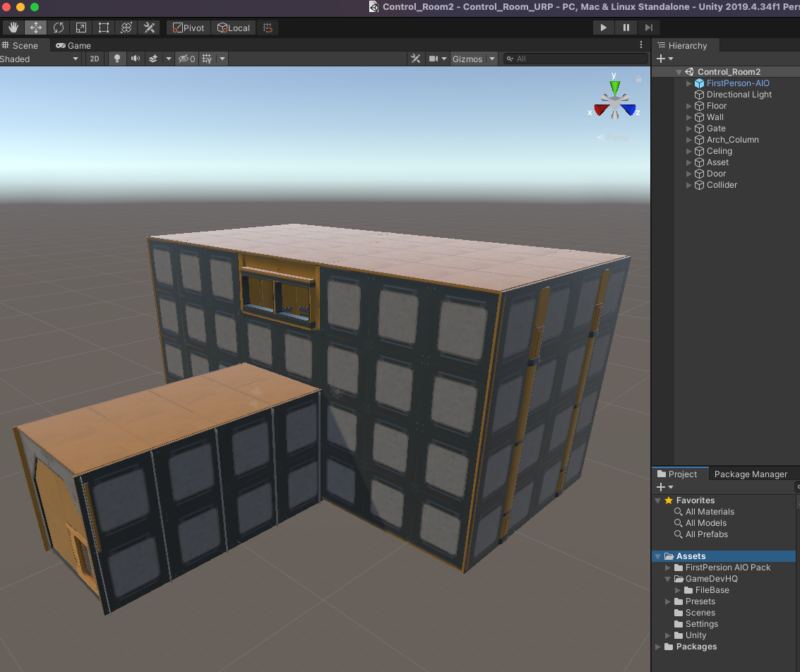The width and height of the screenshot is (800, 672).
Task: Toggle scene lighting in the Scene view
Action: tap(116, 59)
